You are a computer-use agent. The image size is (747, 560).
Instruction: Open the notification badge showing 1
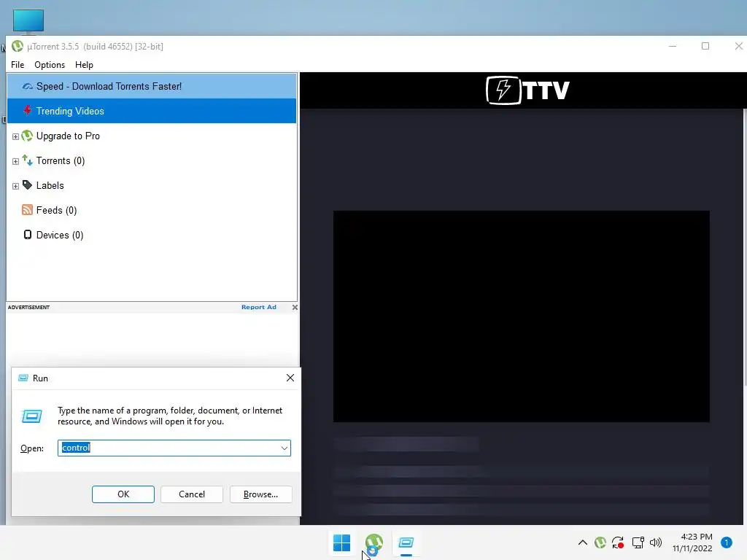pyautogui.click(x=727, y=542)
